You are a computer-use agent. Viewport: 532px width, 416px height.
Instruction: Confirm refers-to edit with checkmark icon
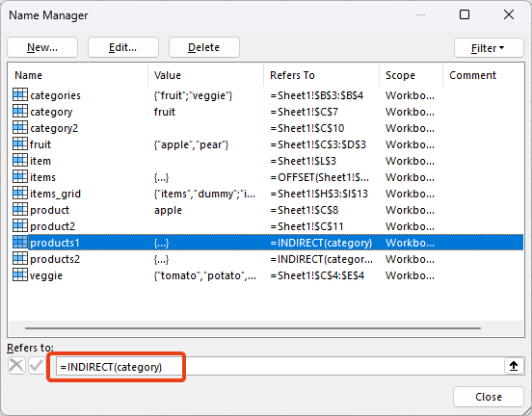[37, 366]
